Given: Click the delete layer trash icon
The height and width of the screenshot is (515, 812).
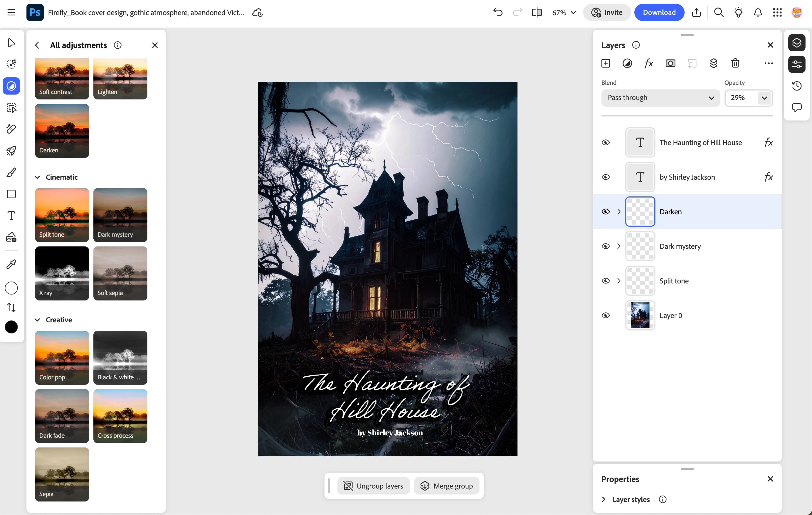Looking at the screenshot, I should (x=735, y=63).
